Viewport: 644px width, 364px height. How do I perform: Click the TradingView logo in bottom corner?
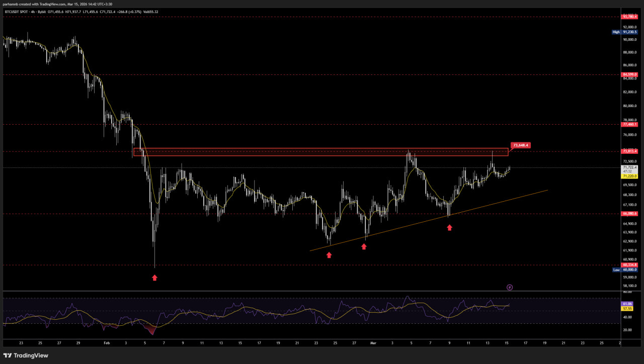[26, 355]
